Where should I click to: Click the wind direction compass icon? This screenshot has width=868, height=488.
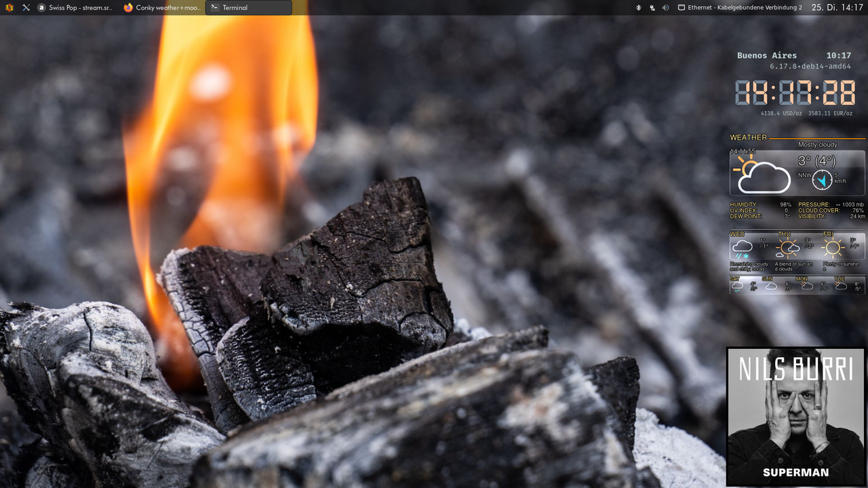pyautogui.click(x=823, y=180)
